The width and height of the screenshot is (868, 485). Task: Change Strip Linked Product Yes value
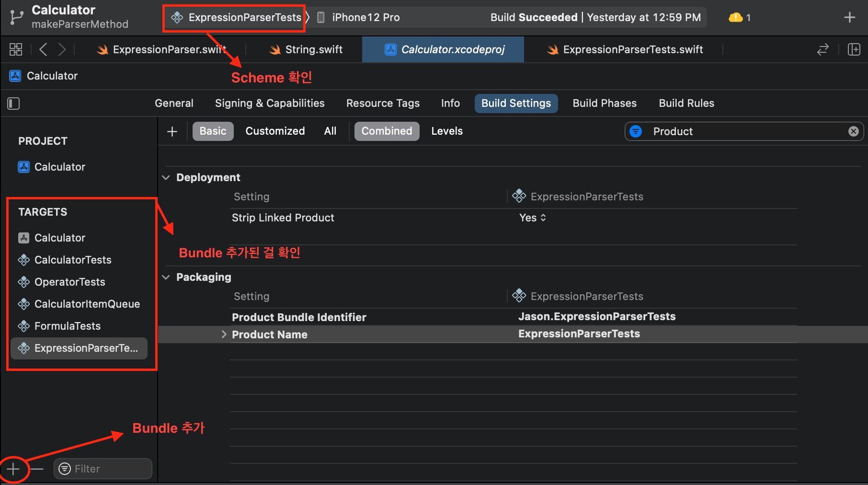tap(532, 218)
